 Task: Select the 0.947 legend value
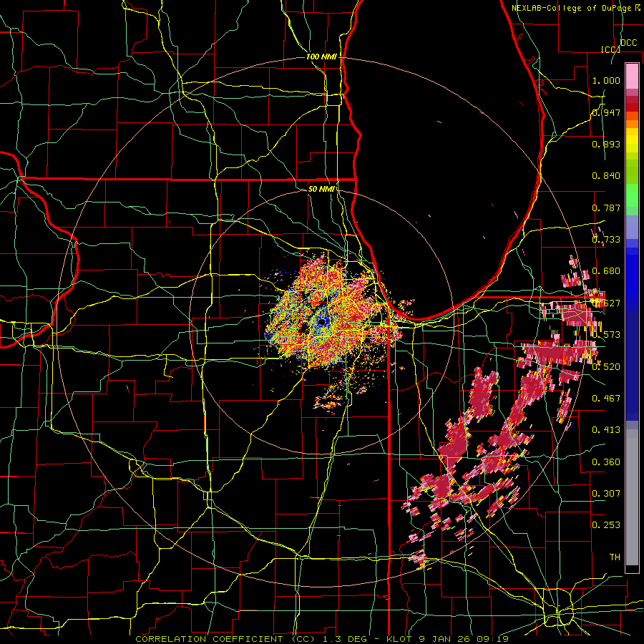point(606,112)
